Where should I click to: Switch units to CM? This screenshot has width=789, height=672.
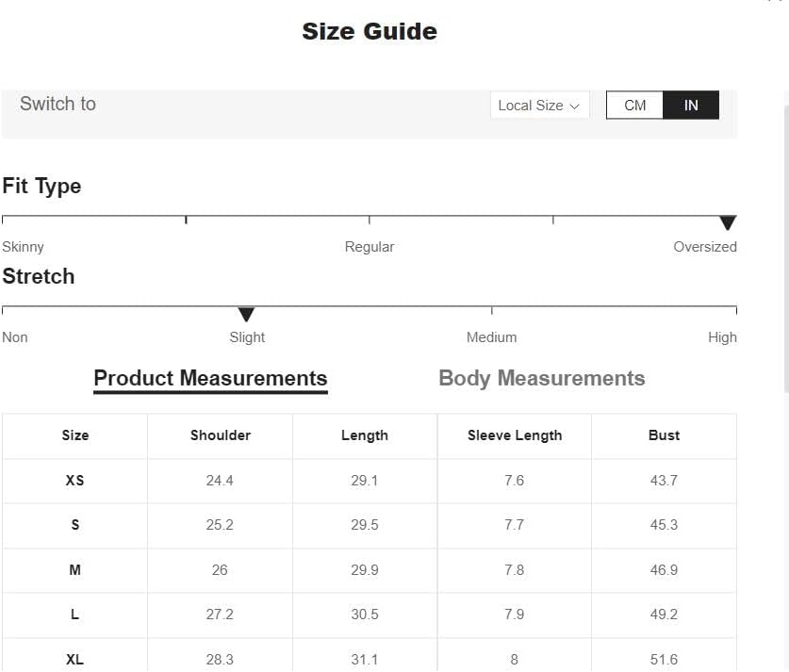click(634, 106)
